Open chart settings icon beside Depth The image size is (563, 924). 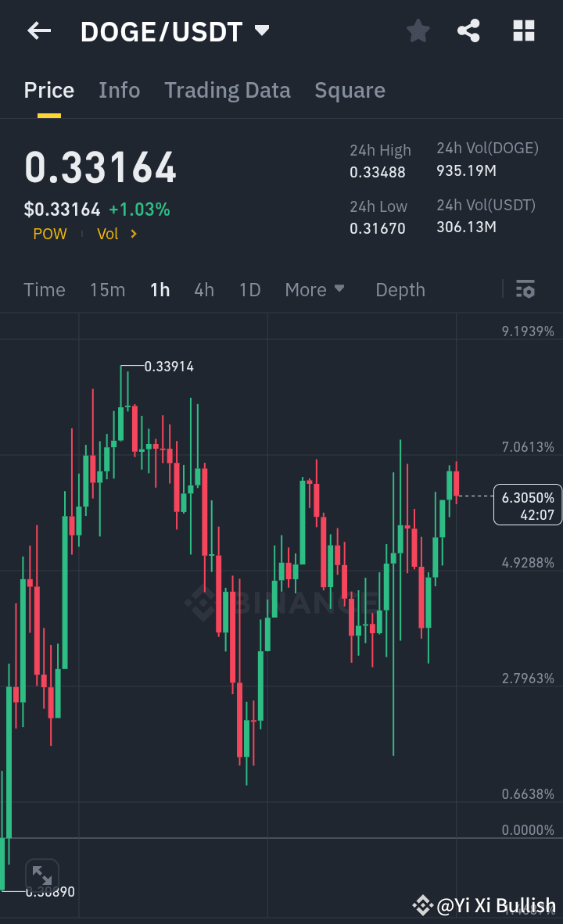coord(525,289)
